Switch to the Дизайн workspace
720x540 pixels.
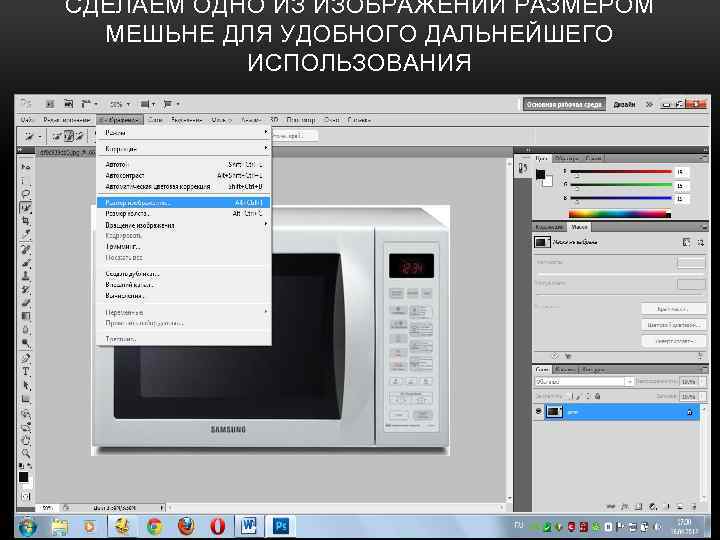click(x=624, y=105)
